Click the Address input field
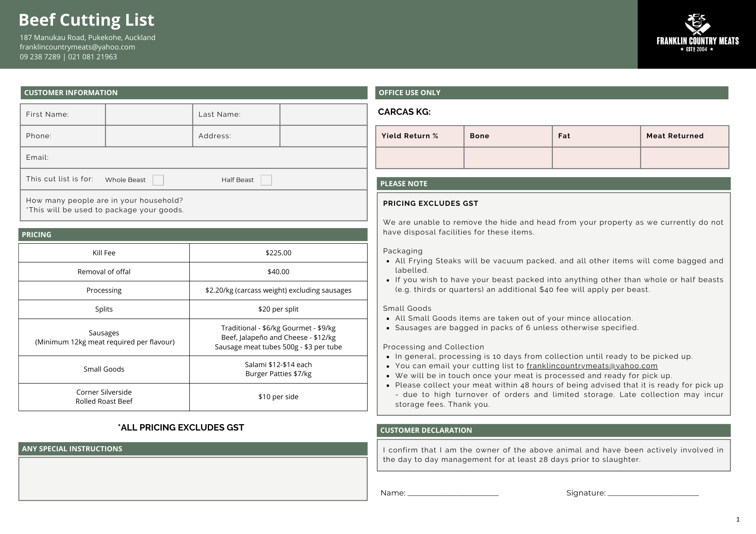Viewport: 756px width, 534px height. click(324, 136)
